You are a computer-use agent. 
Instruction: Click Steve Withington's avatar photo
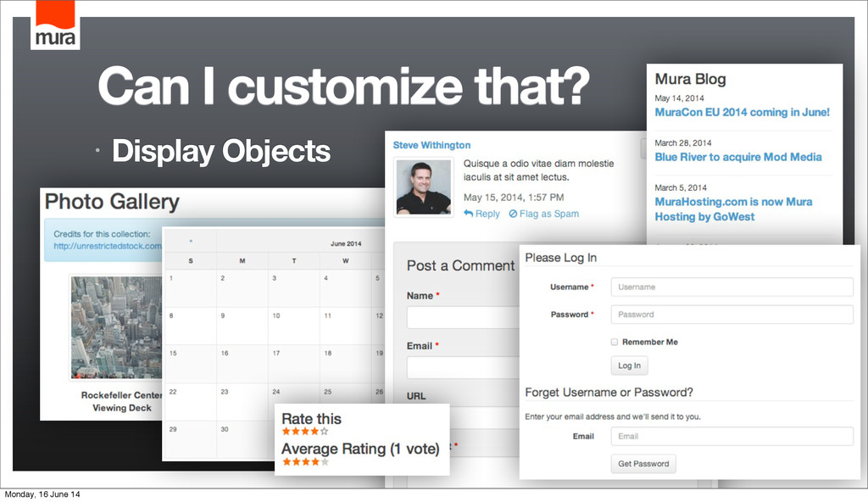424,187
